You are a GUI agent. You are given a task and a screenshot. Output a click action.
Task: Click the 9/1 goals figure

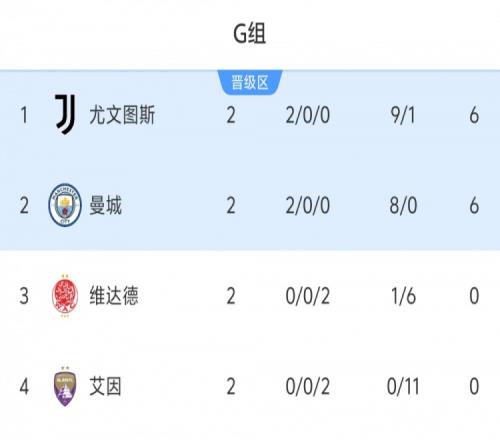pyautogui.click(x=403, y=115)
